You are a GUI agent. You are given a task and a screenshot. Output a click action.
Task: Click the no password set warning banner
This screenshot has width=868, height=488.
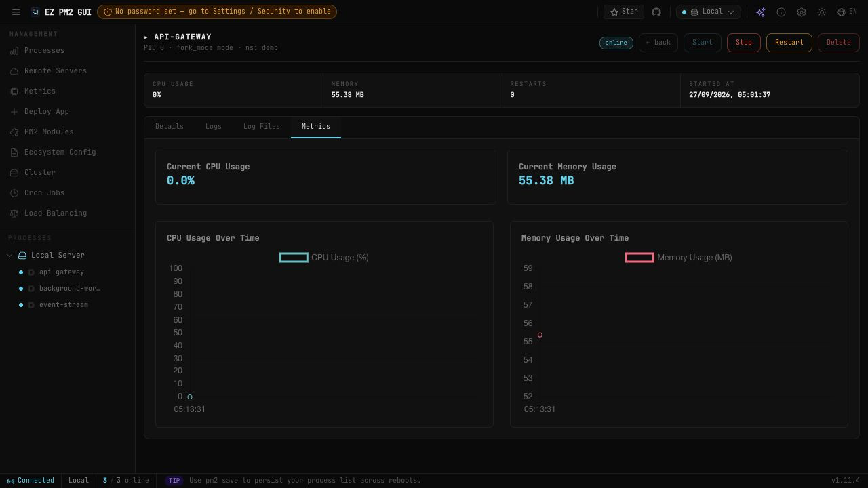coord(217,12)
